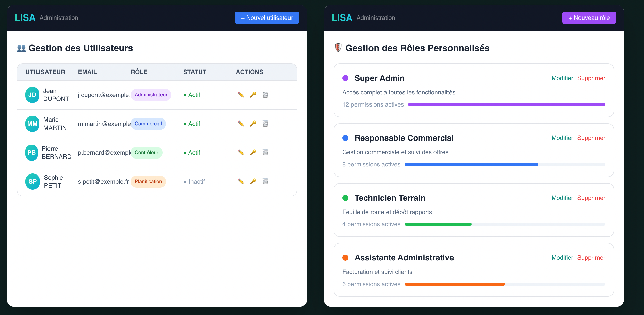The width and height of the screenshot is (644, 315).
Task: Click Supprimer for Responsable Commercial role
Action: point(591,138)
